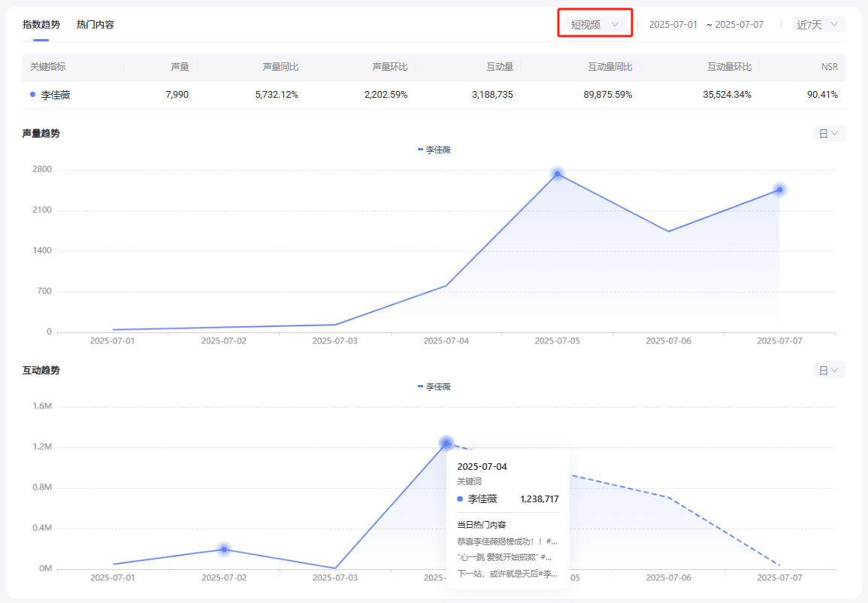Click the 5,732.12% 声量同比 value
Viewport: 868px width, 603px height.
(277, 95)
